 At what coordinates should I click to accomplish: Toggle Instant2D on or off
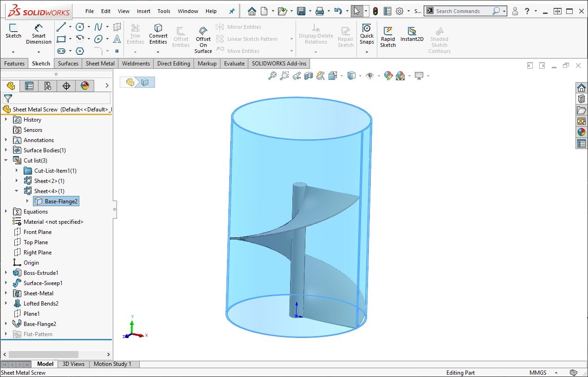(412, 33)
